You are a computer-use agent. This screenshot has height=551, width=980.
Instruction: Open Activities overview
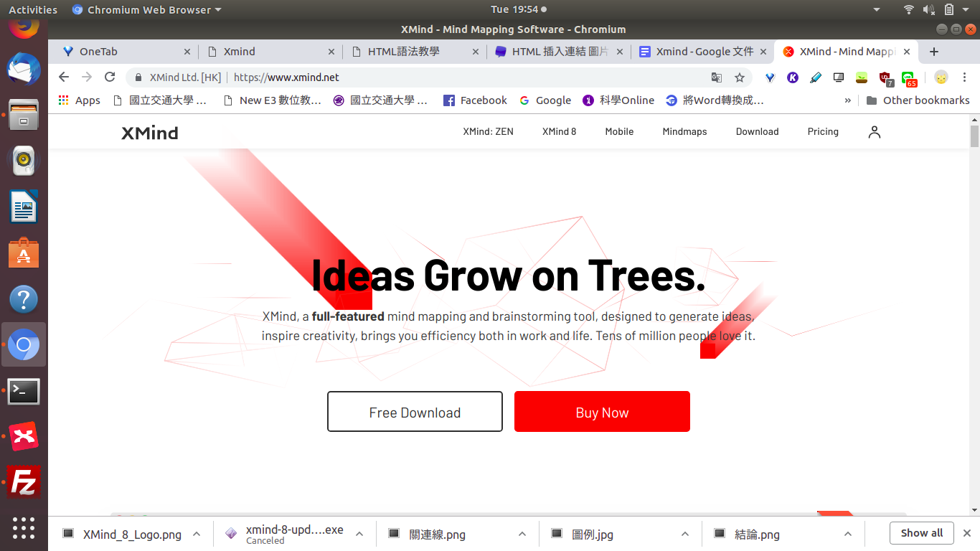click(33, 10)
